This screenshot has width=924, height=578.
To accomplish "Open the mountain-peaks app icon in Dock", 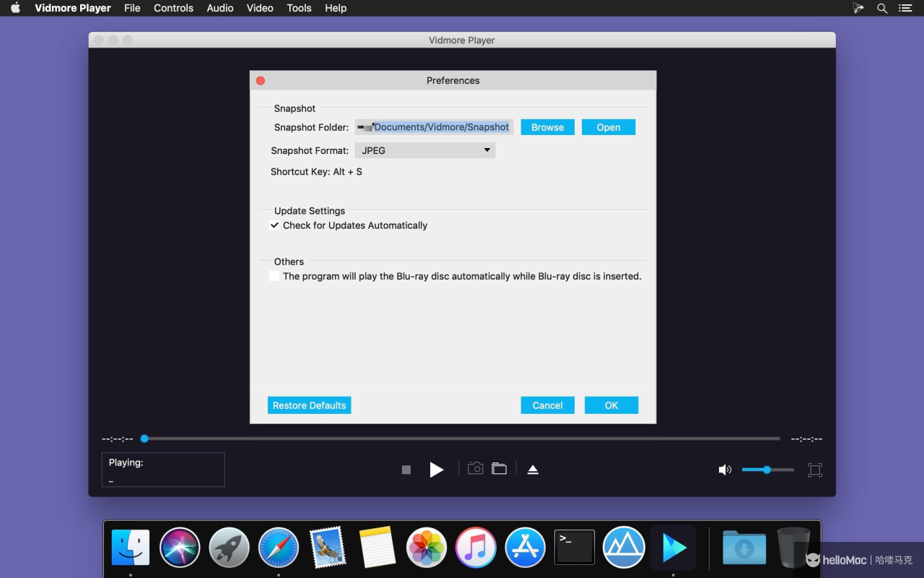I will (x=624, y=547).
